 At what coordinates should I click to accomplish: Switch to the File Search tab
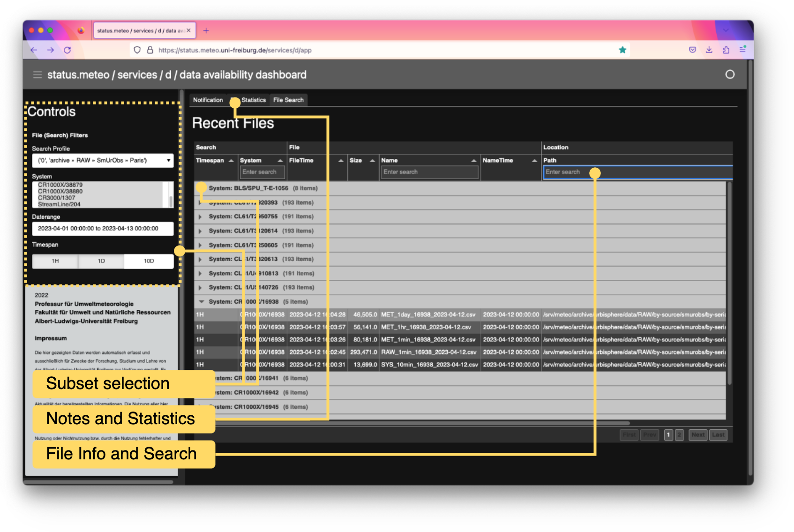(x=288, y=100)
